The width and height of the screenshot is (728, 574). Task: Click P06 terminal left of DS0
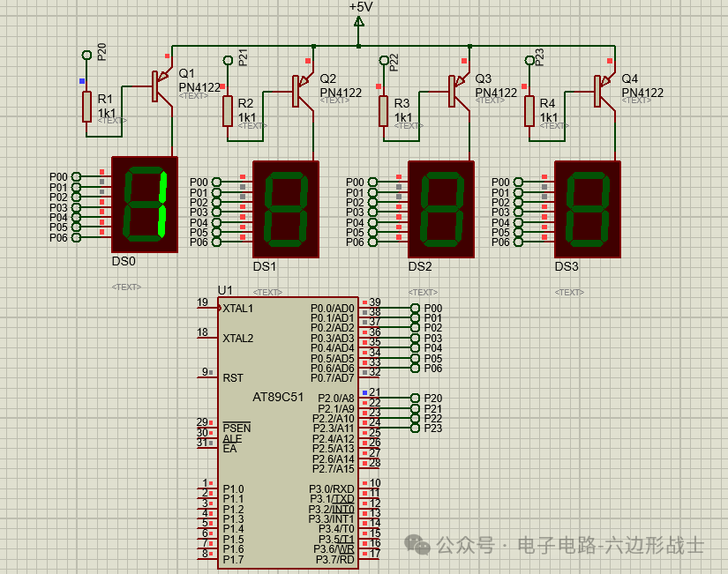tap(76, 237)
